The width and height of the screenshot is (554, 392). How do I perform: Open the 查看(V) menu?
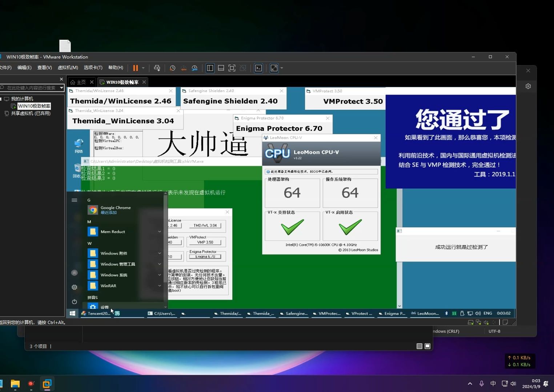tap(44, 68)
